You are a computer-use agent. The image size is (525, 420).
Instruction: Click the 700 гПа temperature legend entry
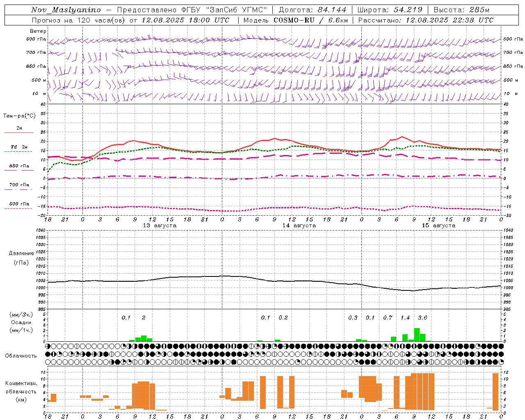[19, 185]
